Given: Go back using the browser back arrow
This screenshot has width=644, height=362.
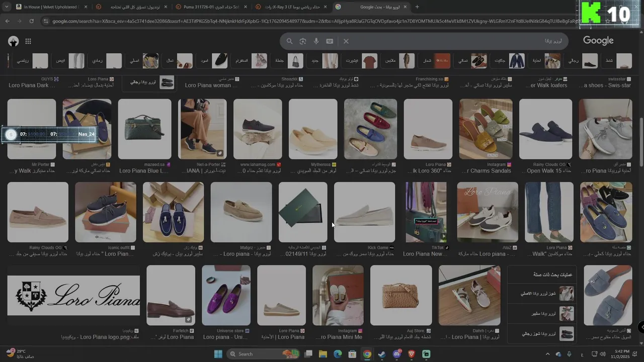Looking at the screenshot, I should [x=7, y=21].
